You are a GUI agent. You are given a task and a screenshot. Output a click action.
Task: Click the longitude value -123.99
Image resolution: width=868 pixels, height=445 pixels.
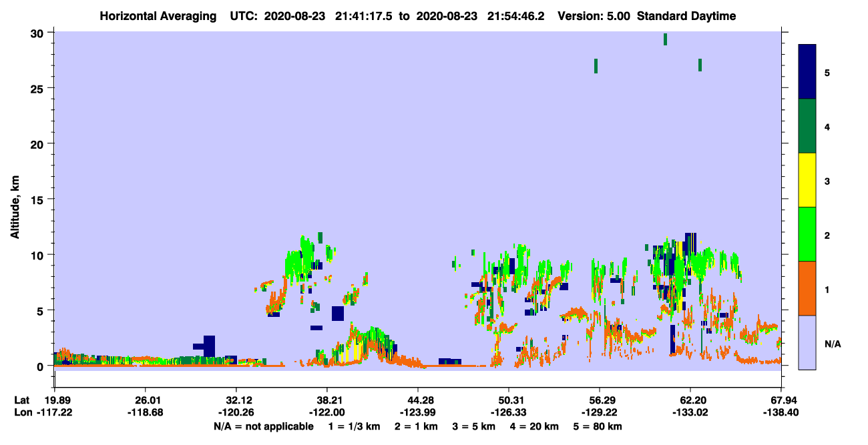click(418, 413)
